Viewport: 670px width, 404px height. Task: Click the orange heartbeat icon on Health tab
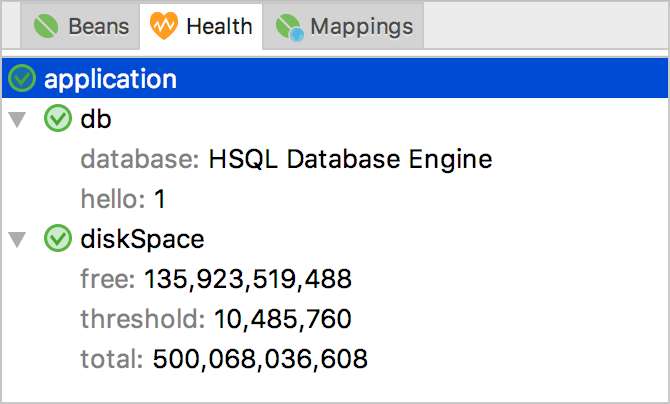pos(164,26)
